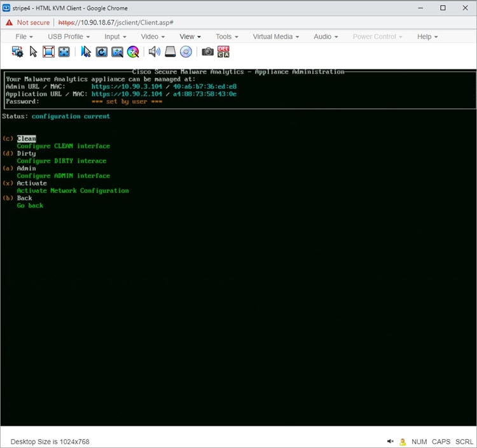The height and width of the screenshot is (448, 477).
Task: Open the File dropdown menu
Action: [x=24, y=36]
